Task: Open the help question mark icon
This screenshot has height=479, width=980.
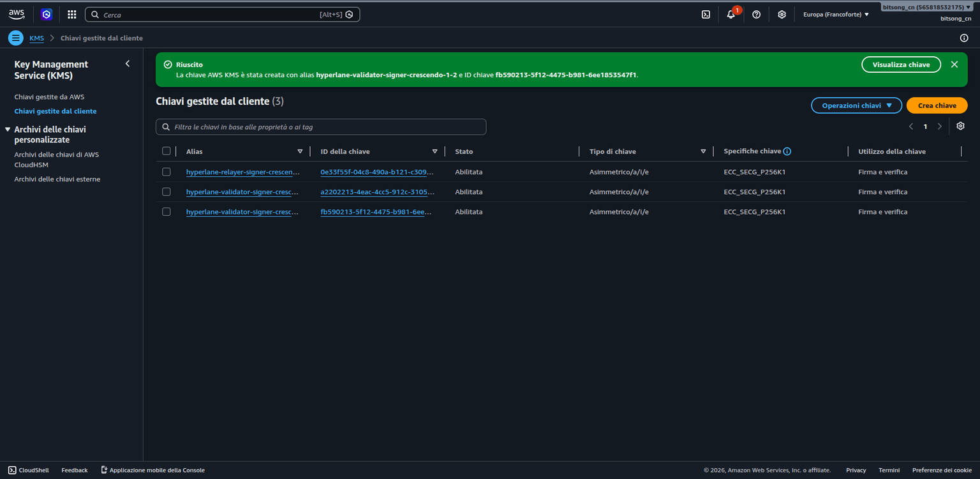Action: click(x=756, y=14)
